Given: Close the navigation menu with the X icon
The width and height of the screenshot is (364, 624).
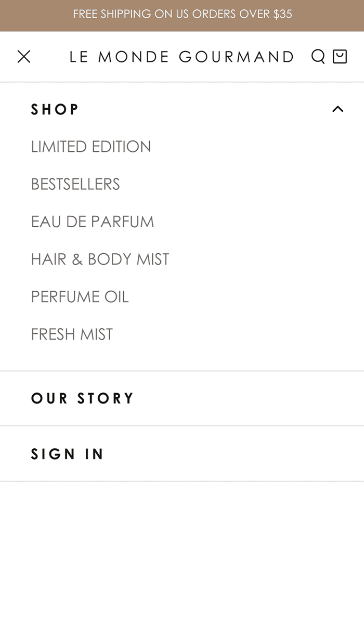Looking at the screenshot, I should [24, 57].
